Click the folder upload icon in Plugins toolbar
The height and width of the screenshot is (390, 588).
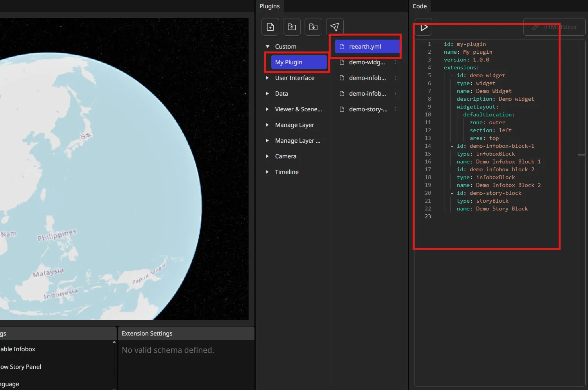292,27
